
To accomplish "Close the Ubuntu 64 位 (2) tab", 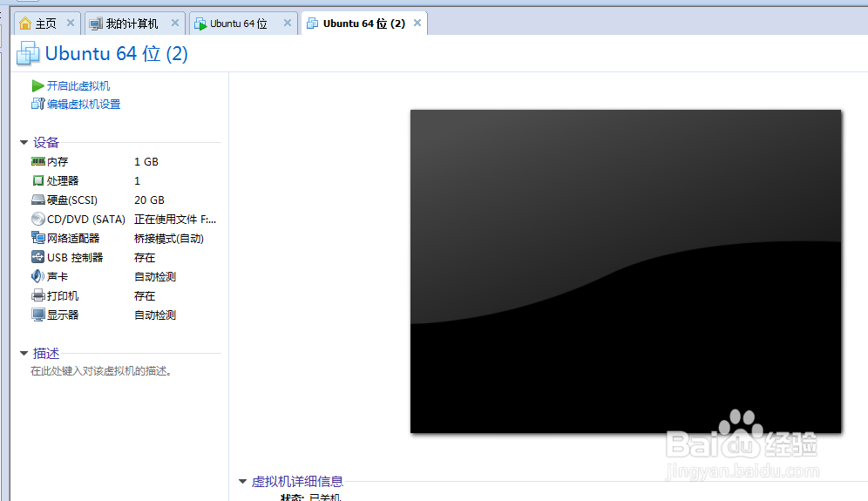I will (417, 23).
